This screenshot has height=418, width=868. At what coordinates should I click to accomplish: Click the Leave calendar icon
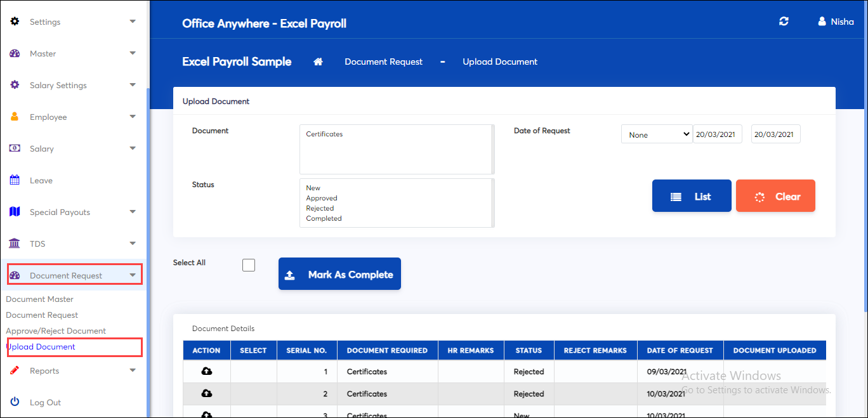(15, 180)
